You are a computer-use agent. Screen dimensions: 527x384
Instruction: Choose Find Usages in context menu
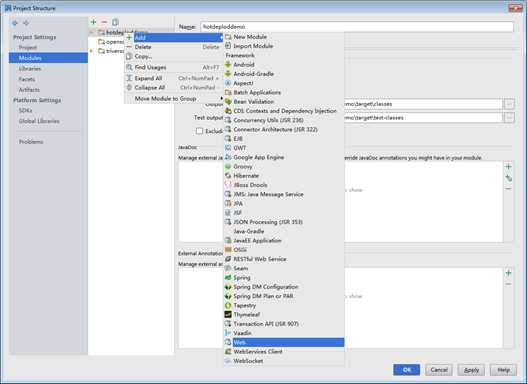coord(174,68)
